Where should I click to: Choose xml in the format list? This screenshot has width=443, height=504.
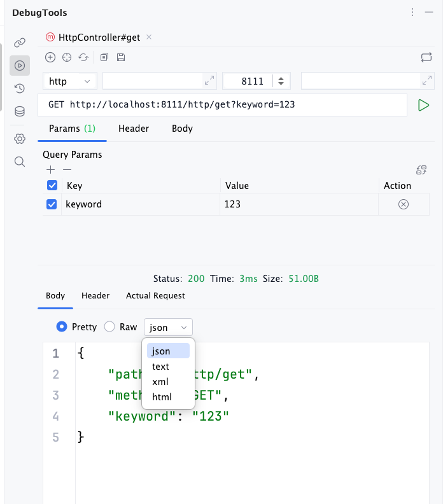point(168,382)
